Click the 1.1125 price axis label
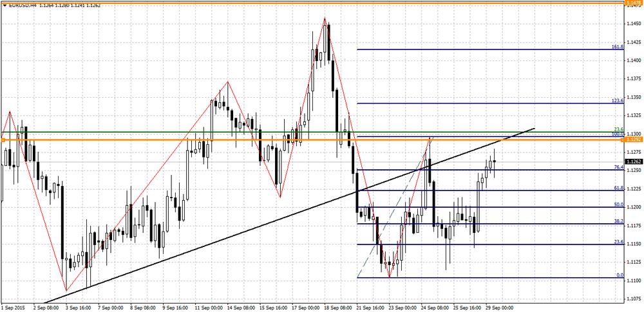Screen dimensions: 644x312 click(x=633, y=262)
